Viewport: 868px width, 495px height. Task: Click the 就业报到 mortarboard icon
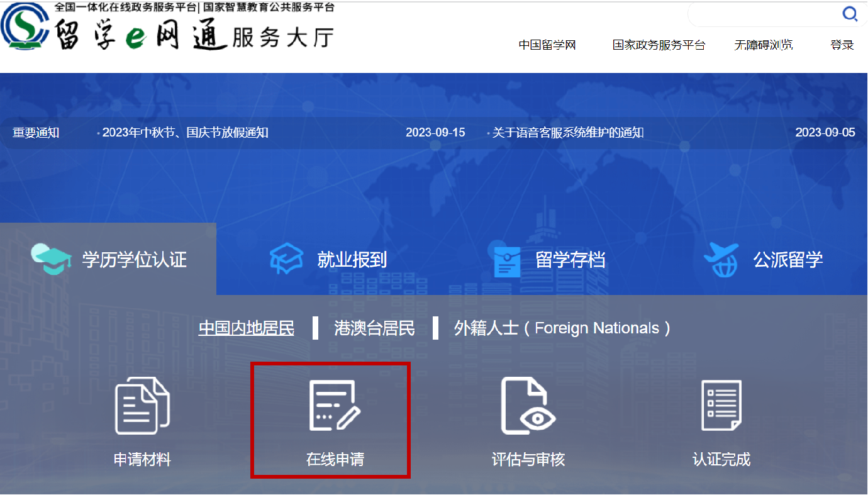(x=287, y=259)
